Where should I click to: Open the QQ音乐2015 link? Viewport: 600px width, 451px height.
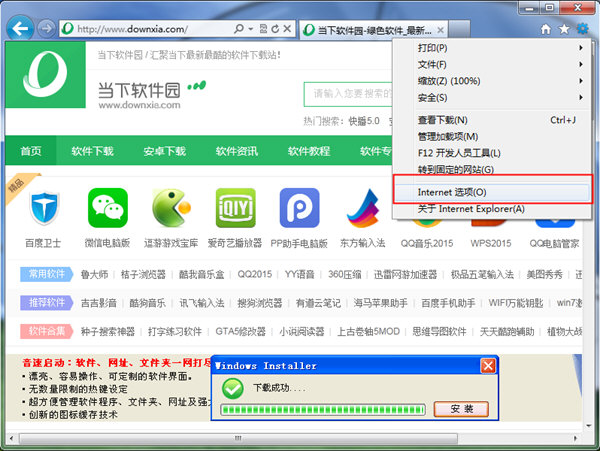(427, 243)
